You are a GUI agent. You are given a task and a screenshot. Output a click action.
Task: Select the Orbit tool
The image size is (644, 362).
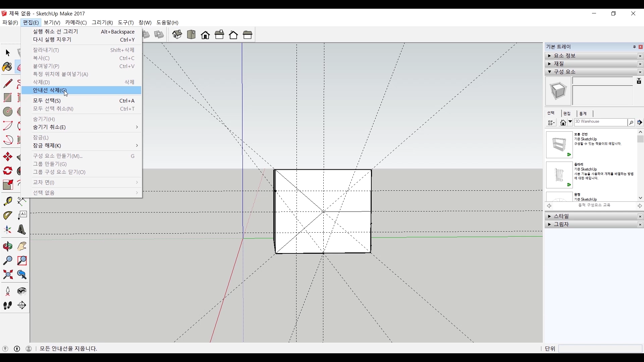click(8, 246)
